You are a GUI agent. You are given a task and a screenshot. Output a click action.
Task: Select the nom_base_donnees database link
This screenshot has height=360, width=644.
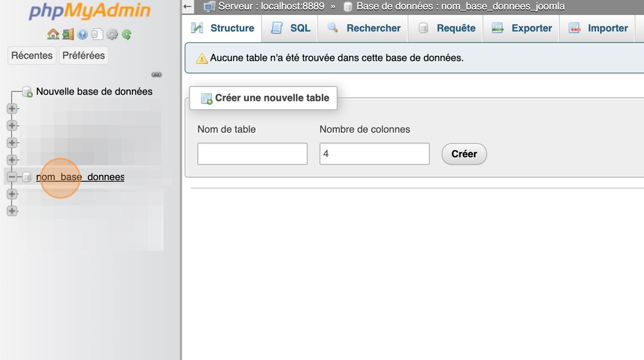coord(79,177)
